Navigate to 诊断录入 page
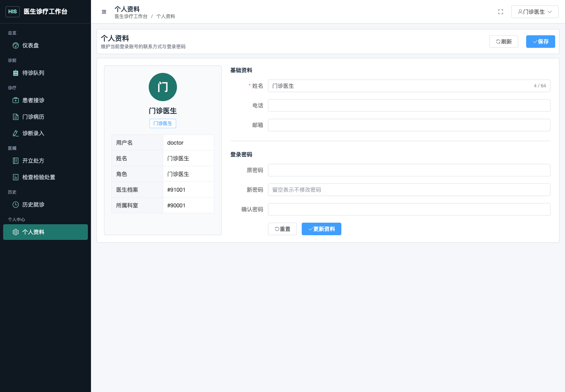This screenshot has width=565, height=392. (x=46, y=133)
